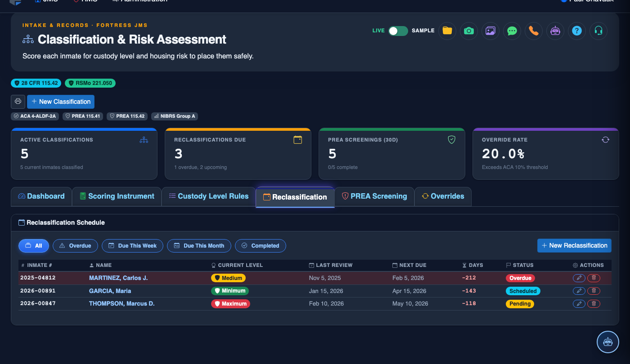This screenshot has height=364, width=630.
Task: Filter schedule by Overdue
Action: [75, 246]
